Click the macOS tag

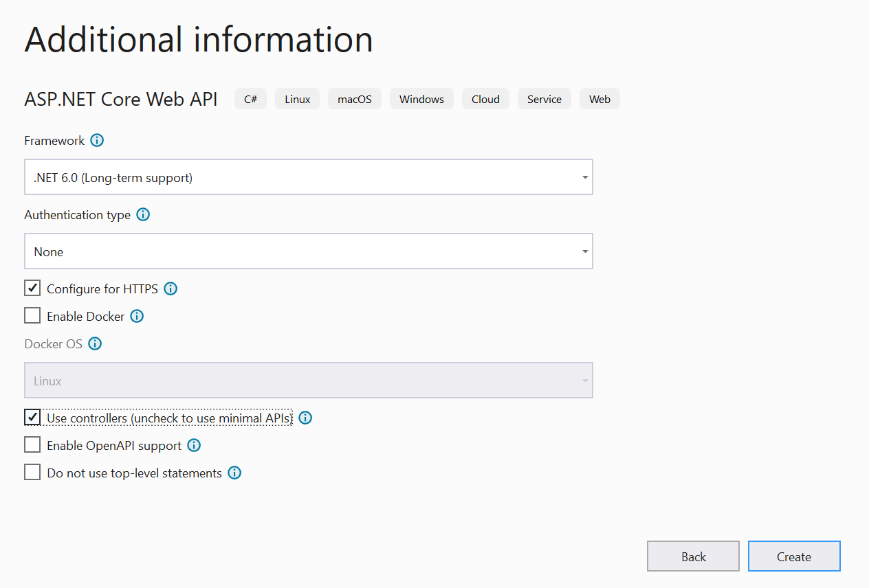pos(355,99)
